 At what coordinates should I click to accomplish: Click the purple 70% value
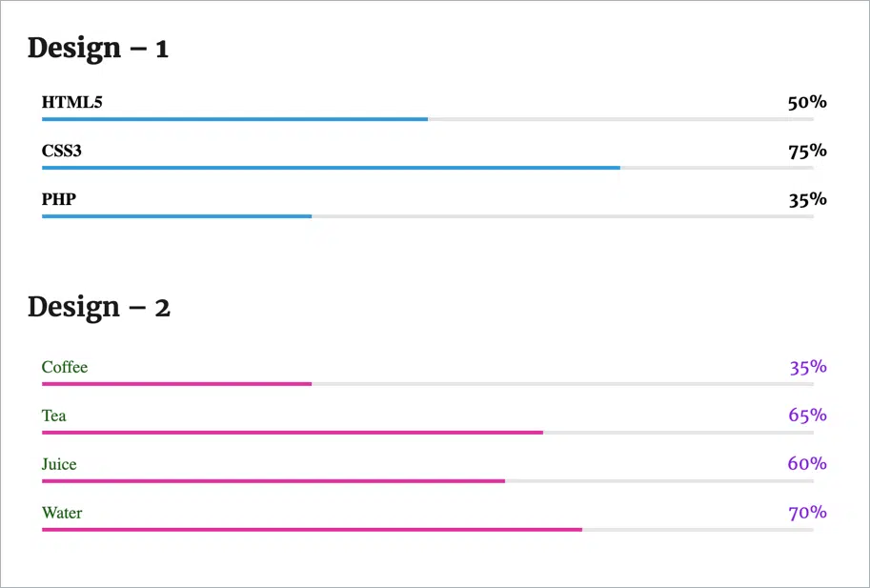pyautogui.click(x=807, y=512)
